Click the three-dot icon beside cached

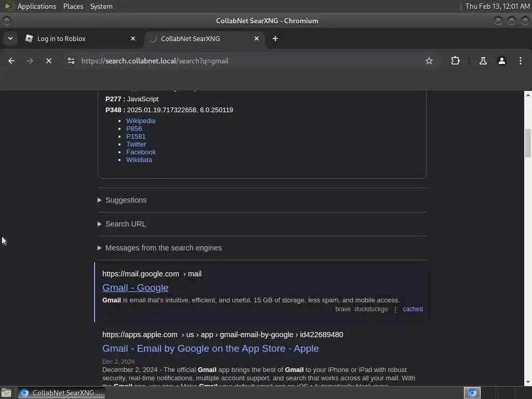[x=395, y=310]
